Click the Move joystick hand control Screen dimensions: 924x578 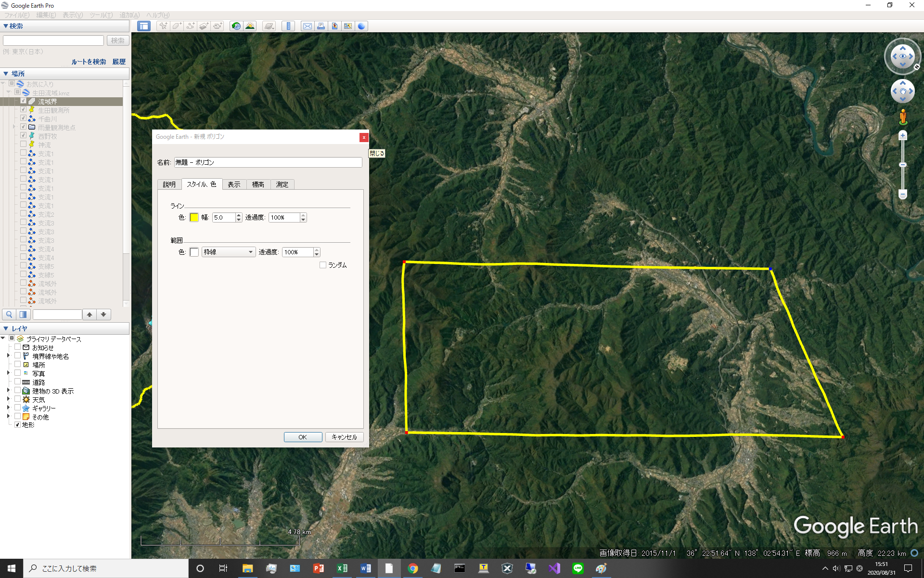903,92
